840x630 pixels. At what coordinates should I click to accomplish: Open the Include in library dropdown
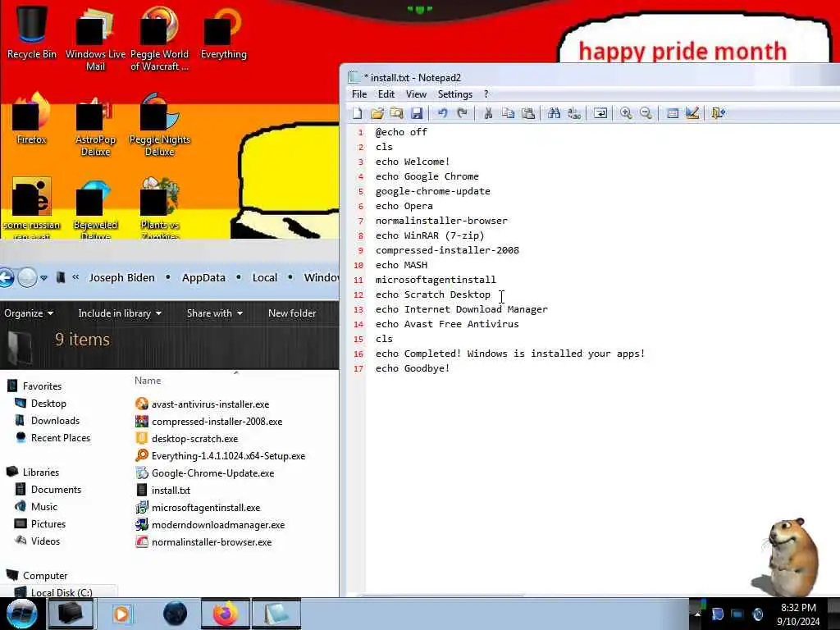(x=120, y=313)
